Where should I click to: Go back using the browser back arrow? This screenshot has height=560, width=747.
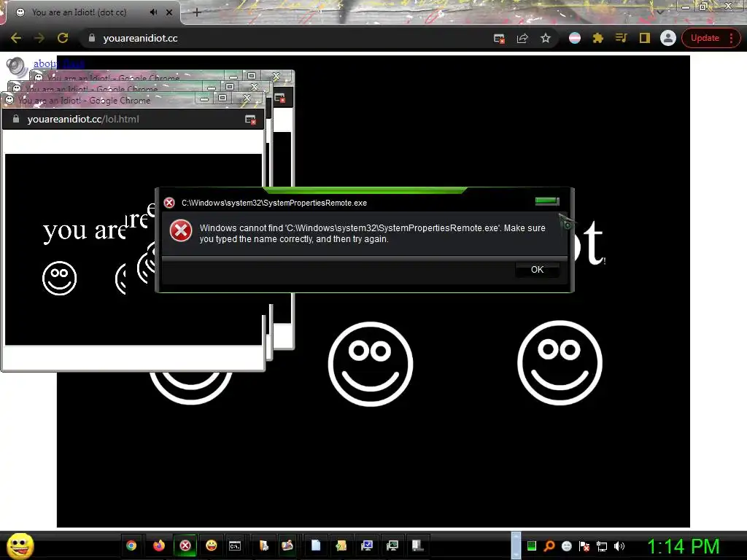(x=16, y=38)
